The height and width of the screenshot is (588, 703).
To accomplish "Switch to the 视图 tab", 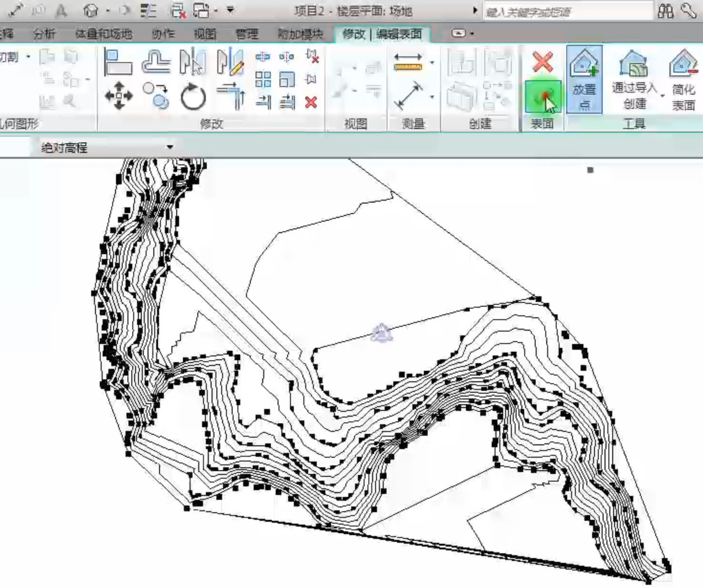I will pyautogui.click(x=205, y=34).
